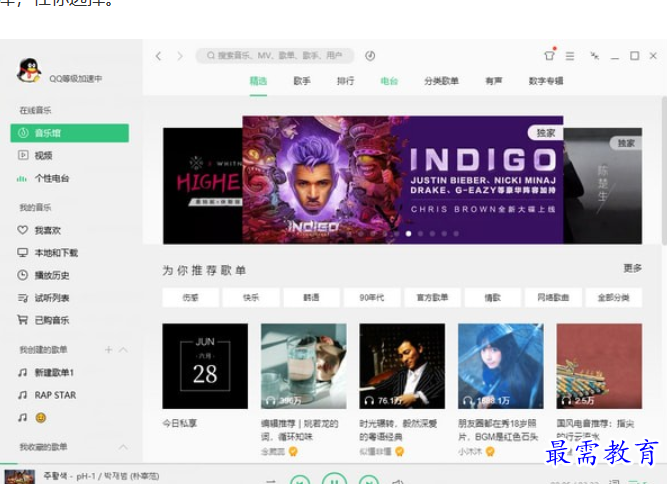
Task: Go forward with the right arrow
Action: [x=180, y=56]
